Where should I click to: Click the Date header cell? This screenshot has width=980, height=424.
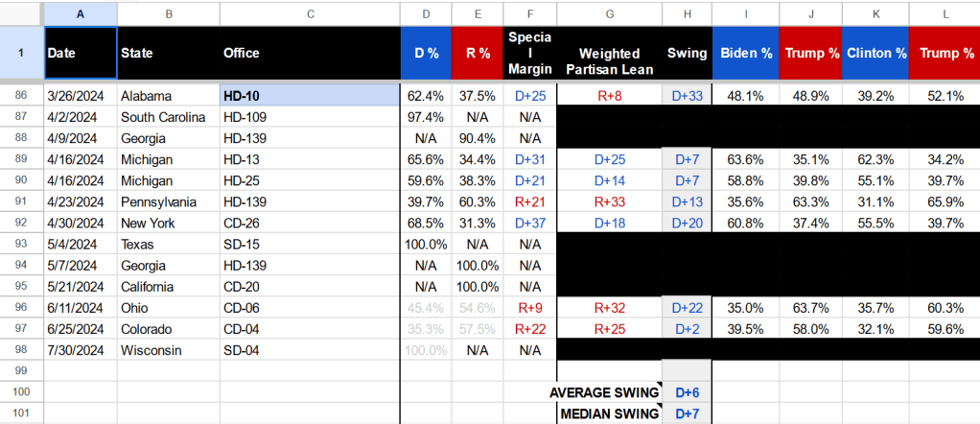81,54
